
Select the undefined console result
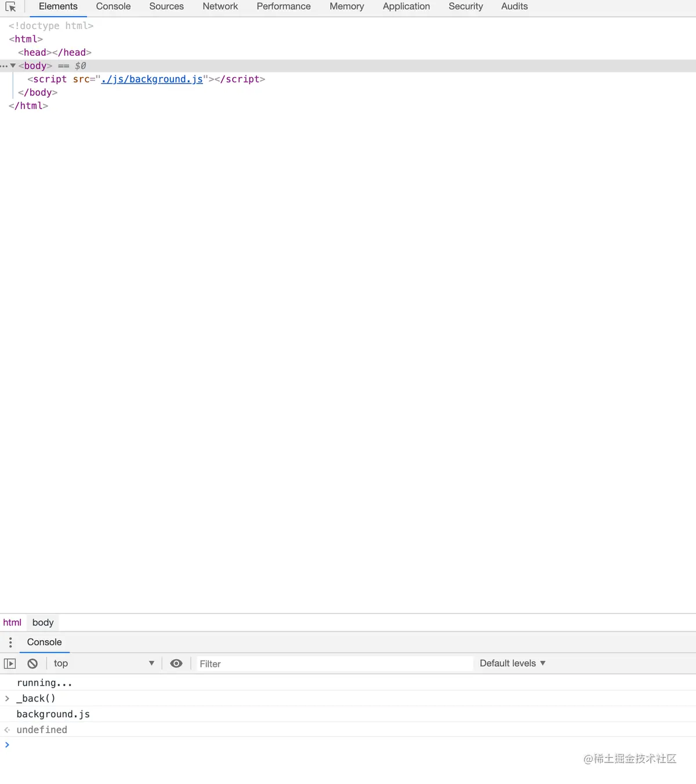(42, 730)
